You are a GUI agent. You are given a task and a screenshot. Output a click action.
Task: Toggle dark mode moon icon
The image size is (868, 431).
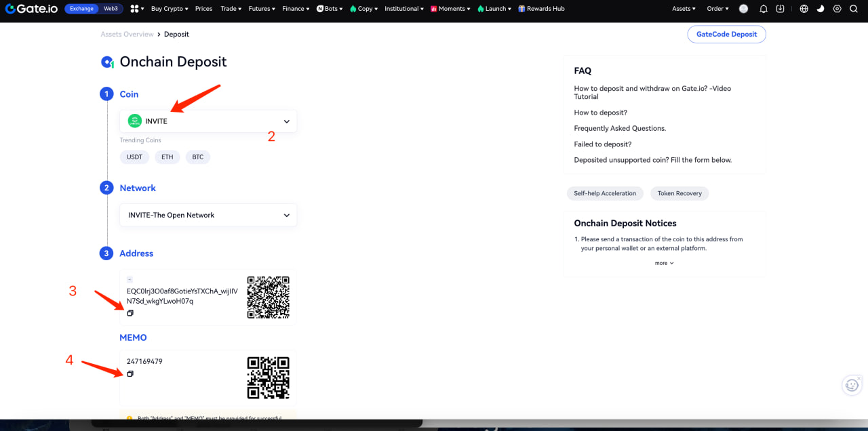coord(821,9)
